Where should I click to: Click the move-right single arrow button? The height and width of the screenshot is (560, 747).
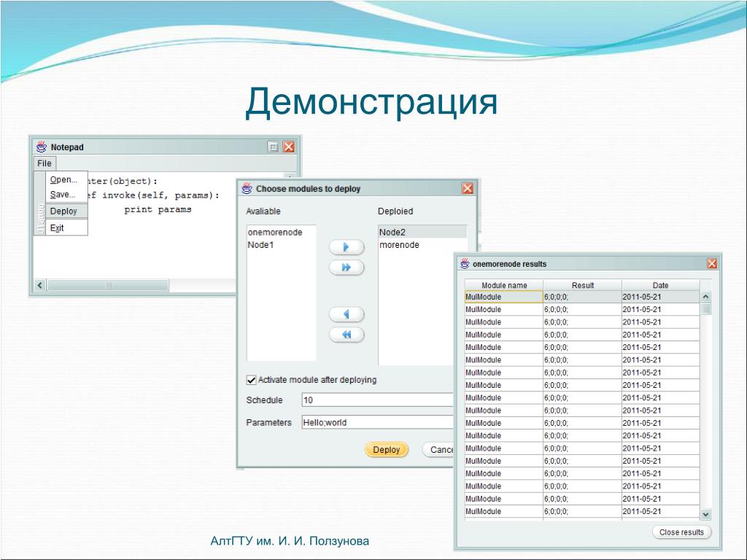(x=347, y=247)
